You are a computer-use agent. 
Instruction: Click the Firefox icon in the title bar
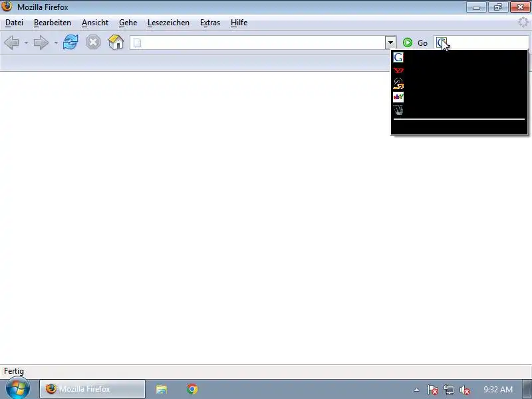[7, 7]
